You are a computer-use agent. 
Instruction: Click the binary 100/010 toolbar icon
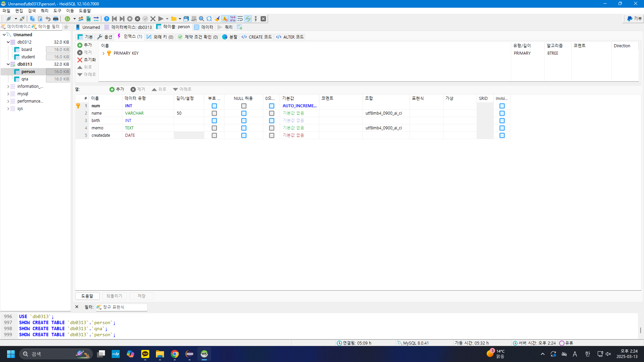[233, 19]
